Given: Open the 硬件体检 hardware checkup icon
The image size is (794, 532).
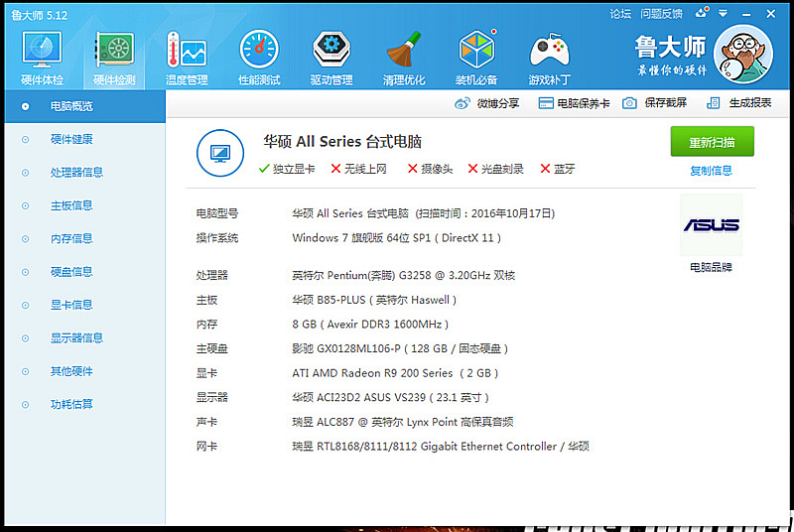Looking at the screenshot, I should (42, 50).
